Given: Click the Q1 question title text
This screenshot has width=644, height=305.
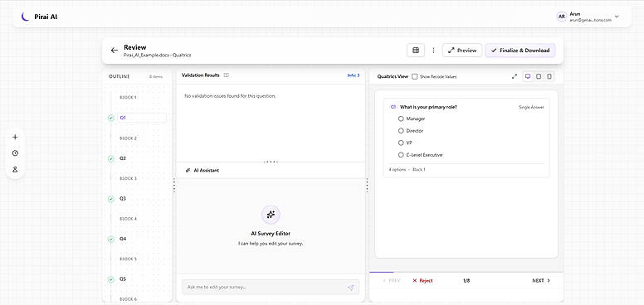Looking at the screenshot, I should [x=429, y=107].
